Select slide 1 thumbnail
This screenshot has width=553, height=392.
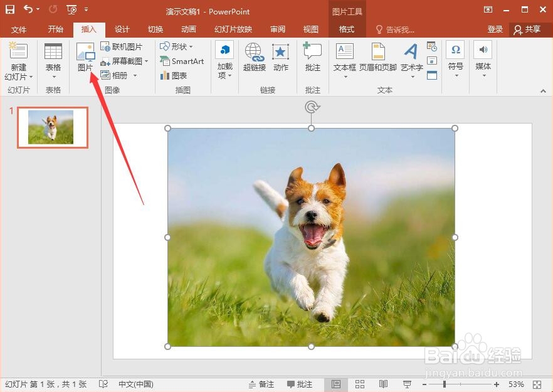[x=53, y=127]
